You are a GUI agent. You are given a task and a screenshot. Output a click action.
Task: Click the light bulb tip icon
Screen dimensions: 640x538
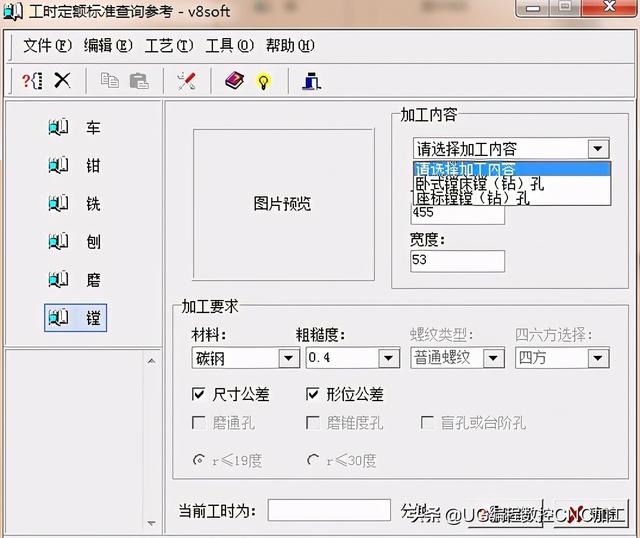click(263, 82)
